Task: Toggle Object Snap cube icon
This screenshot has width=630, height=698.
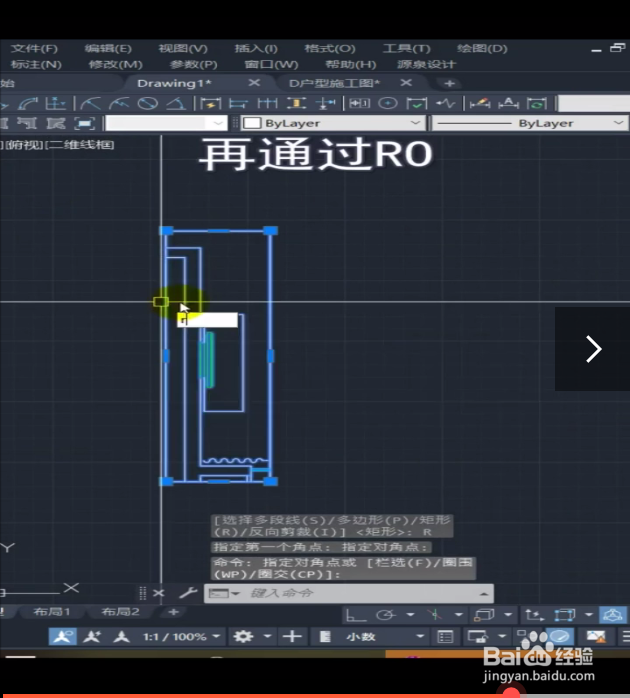Action: pos(484,615)
